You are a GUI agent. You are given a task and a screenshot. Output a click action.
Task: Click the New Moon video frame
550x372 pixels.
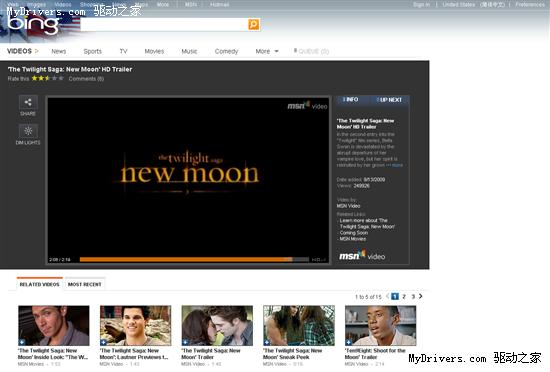[x=189, y=177]
